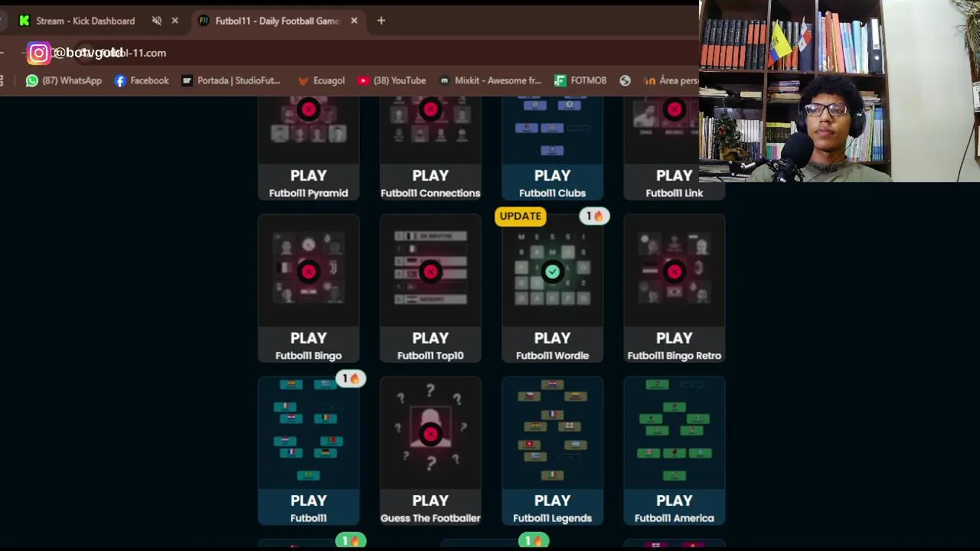The width and height of the screenshot is (980, 551).
Task: Click the WhatsApp bookmark icon
Action: tap(31, 80)
